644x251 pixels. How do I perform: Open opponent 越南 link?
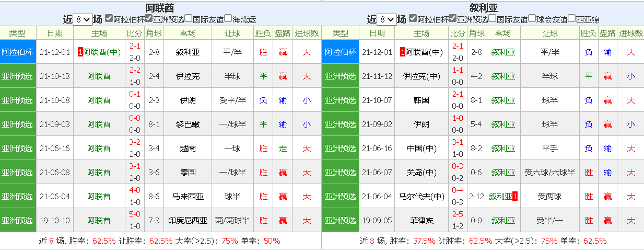[188, 149]
